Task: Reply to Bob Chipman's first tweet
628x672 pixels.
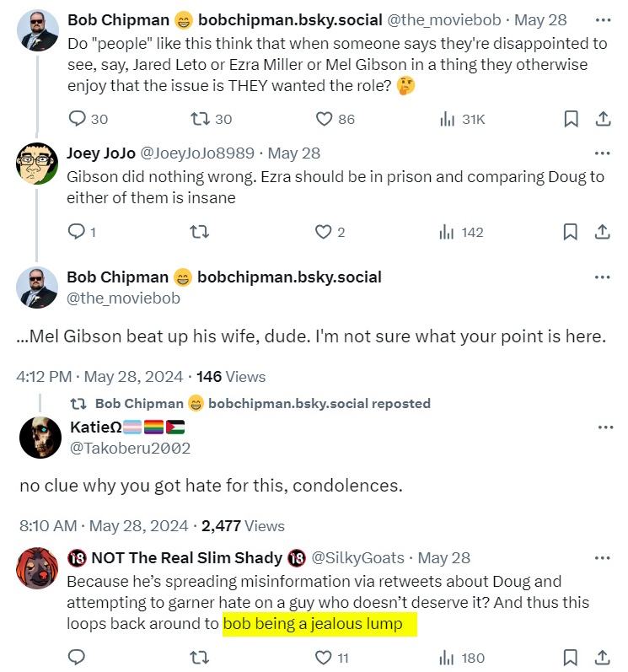Action: point(76,119)
